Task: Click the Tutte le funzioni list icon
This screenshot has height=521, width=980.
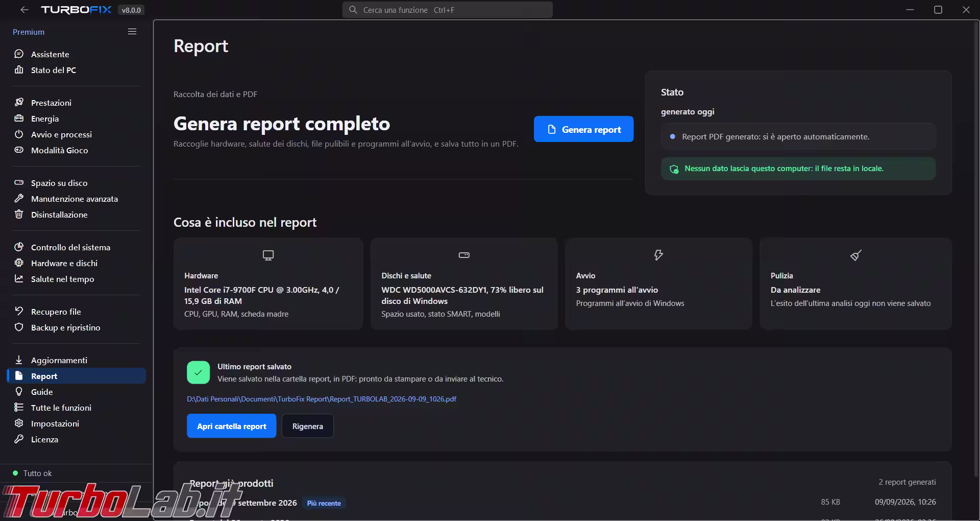Action: [x=19, y=408]
